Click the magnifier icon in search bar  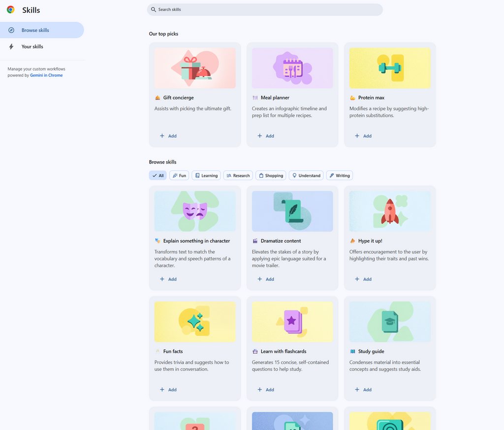tap(154, 10)
